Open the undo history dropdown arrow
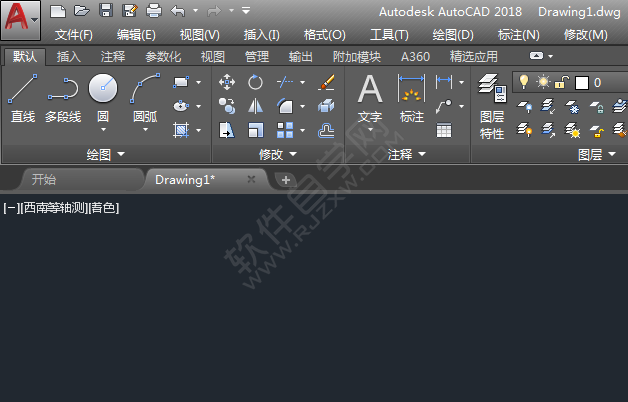This screenshot has height=402, width=628. [195, 11]
